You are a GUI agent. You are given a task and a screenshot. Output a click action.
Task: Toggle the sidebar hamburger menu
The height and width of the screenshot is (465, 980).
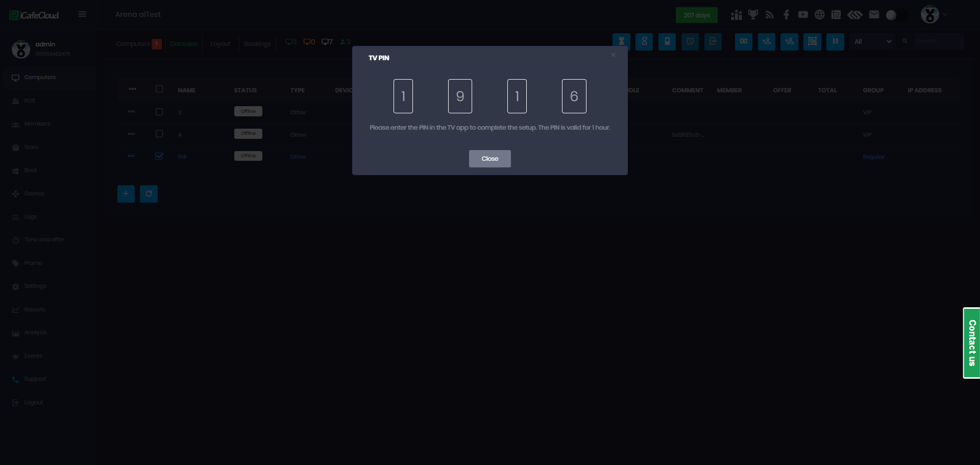click(x=82, y=14)
